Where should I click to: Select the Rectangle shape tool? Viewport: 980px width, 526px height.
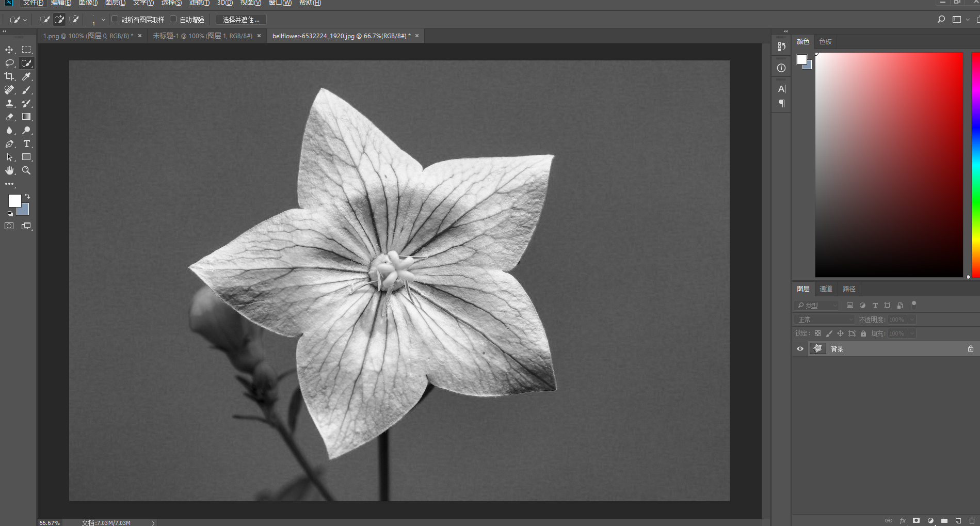click(x=26, y=157)
